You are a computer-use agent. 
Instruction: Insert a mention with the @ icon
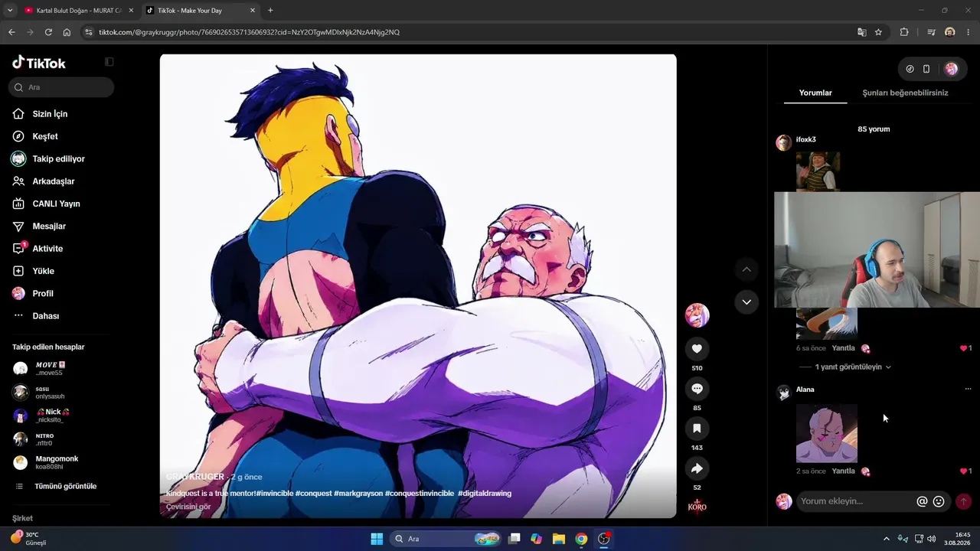(922, 501)
